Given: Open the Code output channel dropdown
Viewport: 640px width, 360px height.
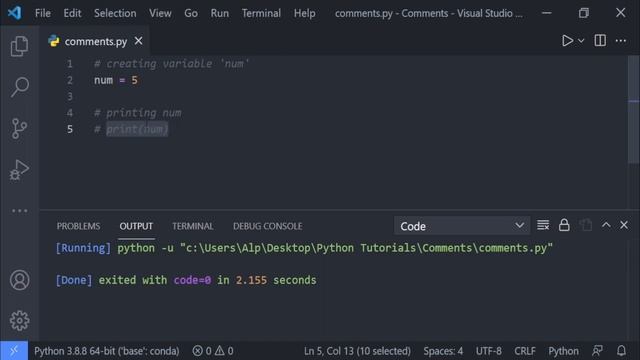Looking at the screenshot, I should [462, 226].
